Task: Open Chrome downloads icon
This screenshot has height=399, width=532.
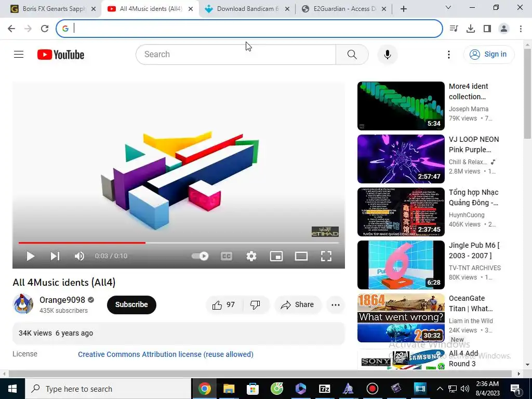Action: [471, 29]
